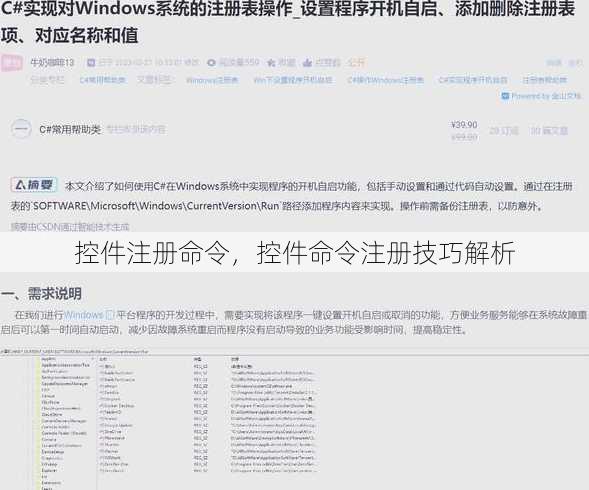The height and width of the screenshot is (490, 589).
Task: Open the Windows注册表 article tag
Action: pyautogui.click(x=212, y=80)
